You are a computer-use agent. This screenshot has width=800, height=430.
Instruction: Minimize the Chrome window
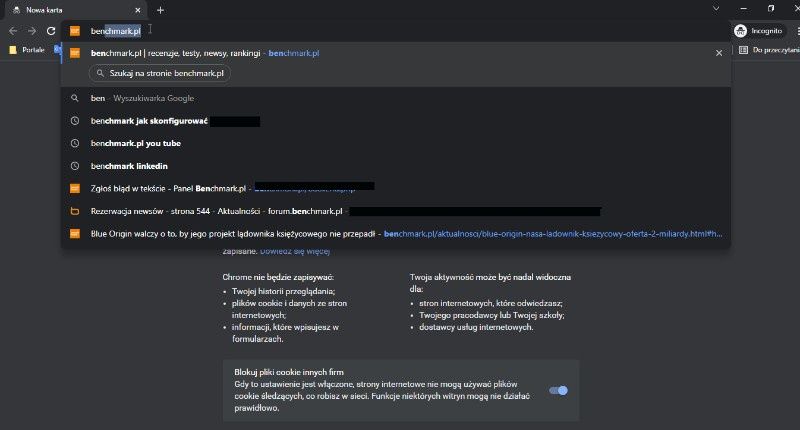tap(743, 9)
